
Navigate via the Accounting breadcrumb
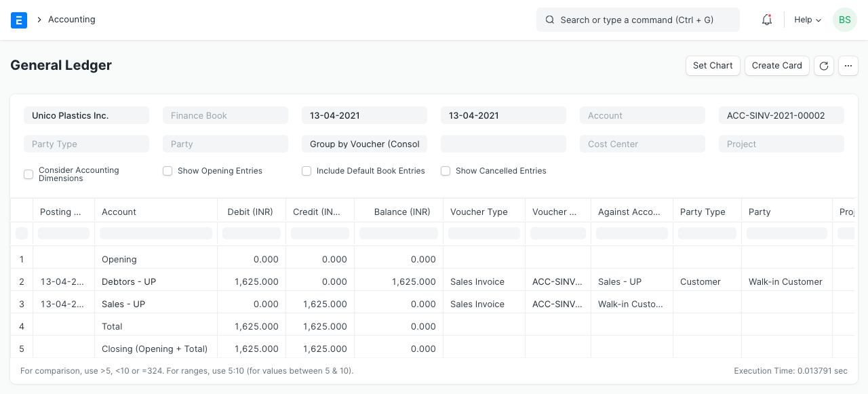(72, 20)
